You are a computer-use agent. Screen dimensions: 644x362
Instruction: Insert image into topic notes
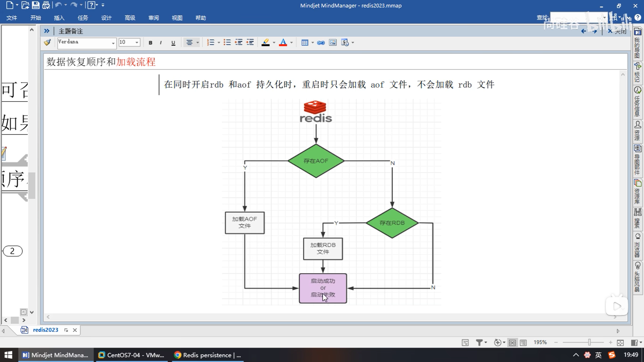[x=332, y=43]
